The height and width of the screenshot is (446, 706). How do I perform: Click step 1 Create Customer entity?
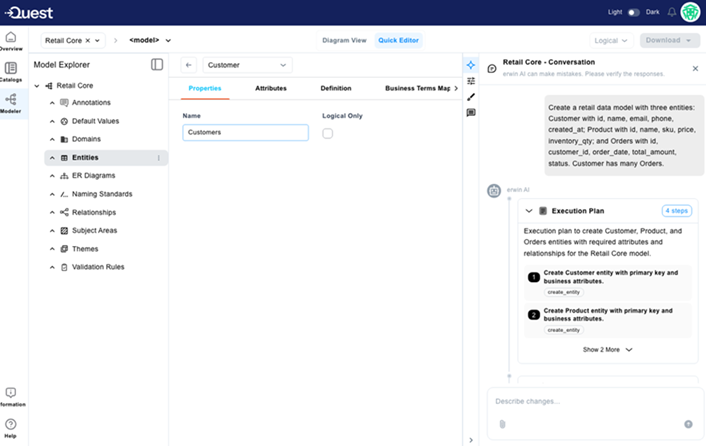pyautogui.click(x=608, y=283)
